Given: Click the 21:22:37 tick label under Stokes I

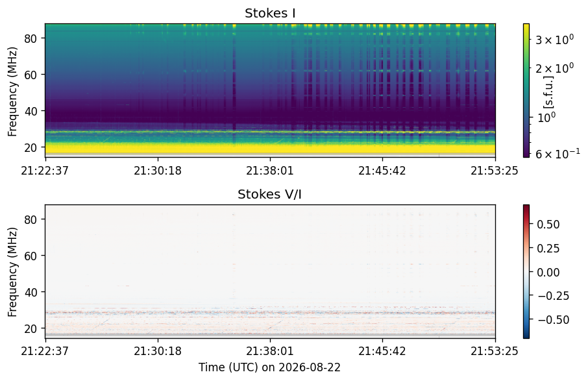Looking at the screenshot, I should tap(45, 171).
